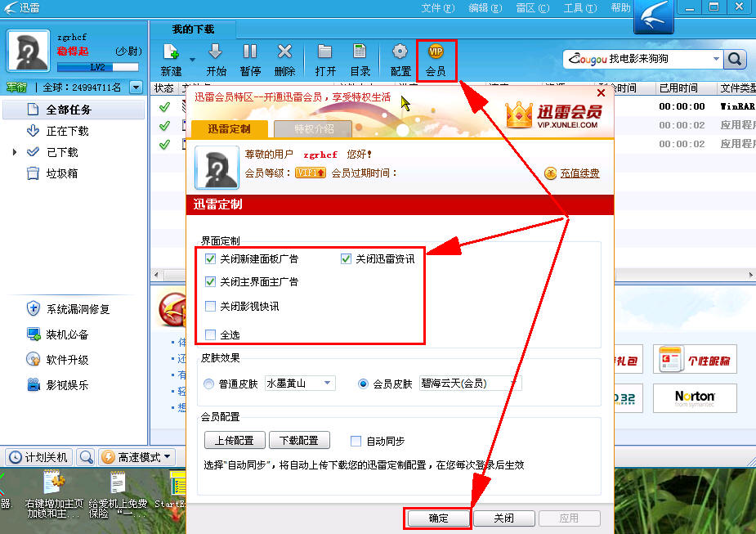The width and height of the screenshot is (756, 534).
Task: Open the rank dropdown beside 全球 ranking
Action: click(x=136, y=88)
